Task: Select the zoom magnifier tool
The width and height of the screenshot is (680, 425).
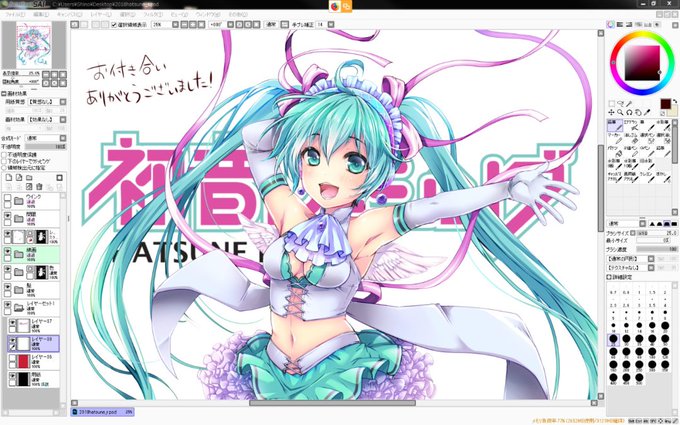Action: pyautogui.click(x=620, y=112)
